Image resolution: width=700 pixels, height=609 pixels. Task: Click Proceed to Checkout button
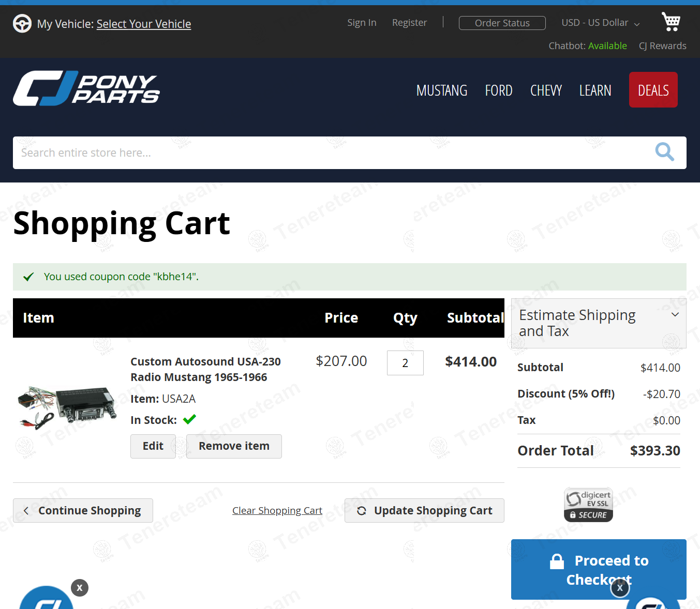tap(599, 569)
